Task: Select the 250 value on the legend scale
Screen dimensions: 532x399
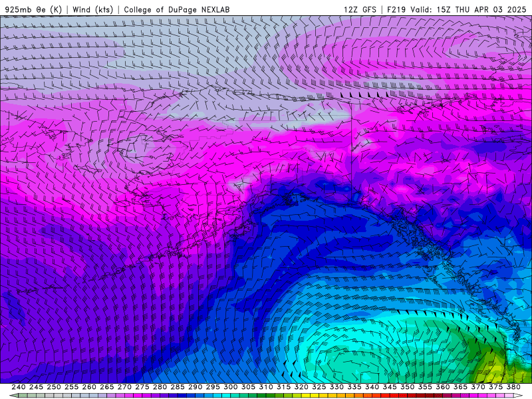Action: (x=54, y=387)
